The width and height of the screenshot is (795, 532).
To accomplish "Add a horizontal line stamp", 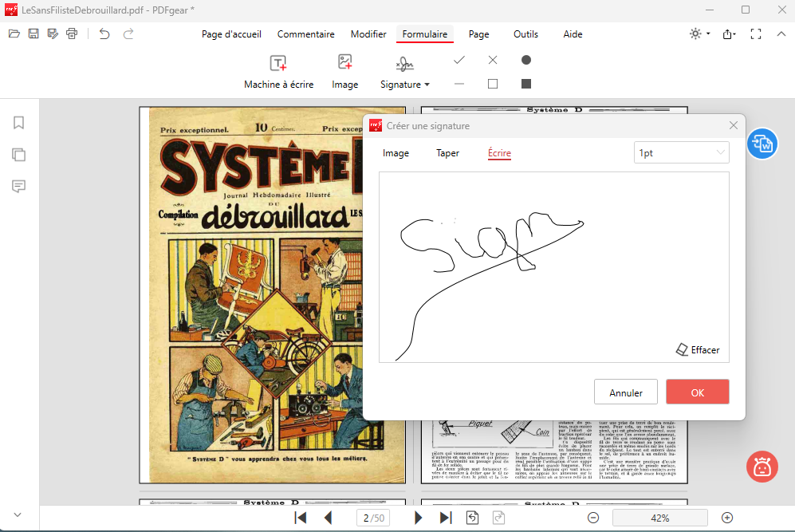I will click(x=459, y=84).
